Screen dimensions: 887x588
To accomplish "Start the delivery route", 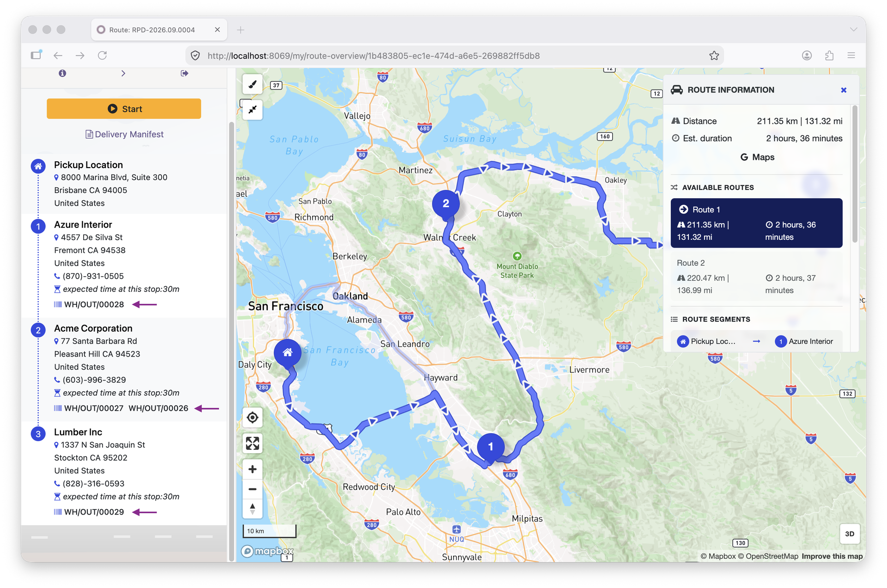I will pos(124,109).
